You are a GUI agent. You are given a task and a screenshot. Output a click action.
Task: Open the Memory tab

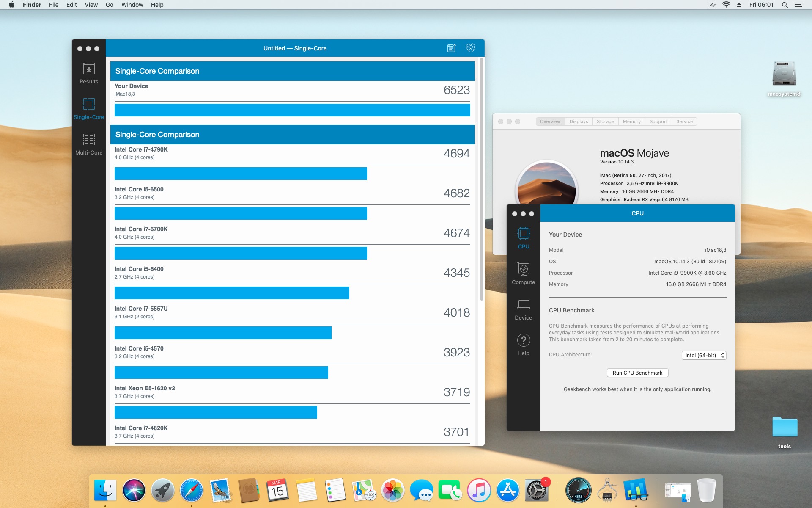(631, 121)
